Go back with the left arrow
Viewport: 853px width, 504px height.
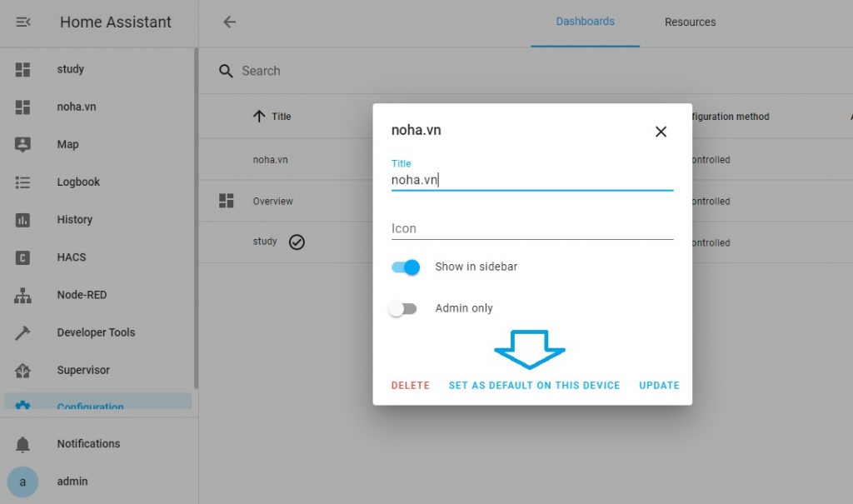coord(230,22)
